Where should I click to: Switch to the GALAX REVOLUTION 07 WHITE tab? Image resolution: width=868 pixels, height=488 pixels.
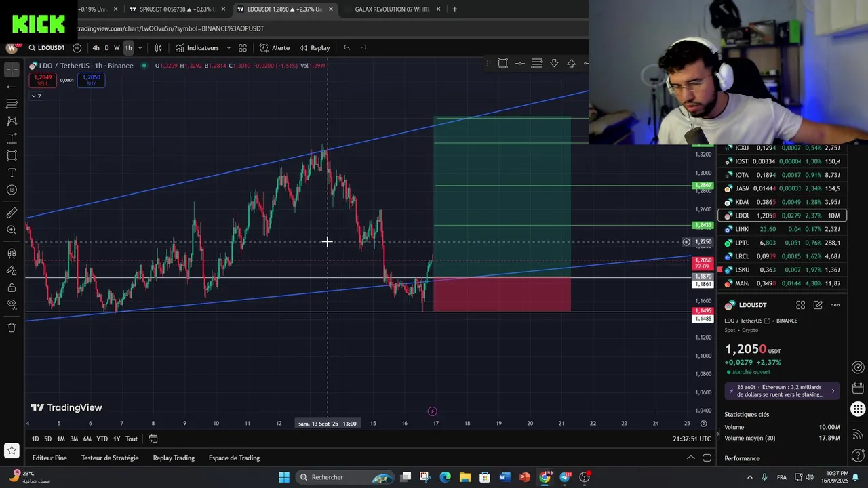[x=392, y=9]
